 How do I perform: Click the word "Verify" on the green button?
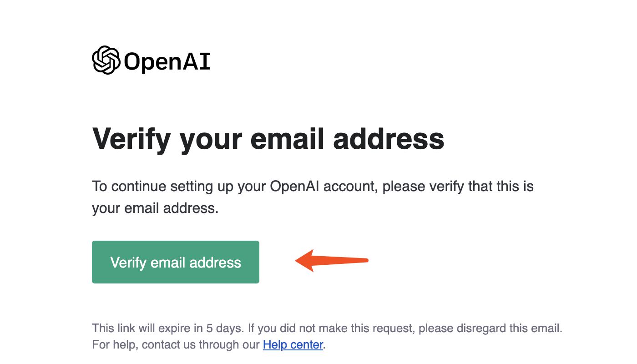128,263
